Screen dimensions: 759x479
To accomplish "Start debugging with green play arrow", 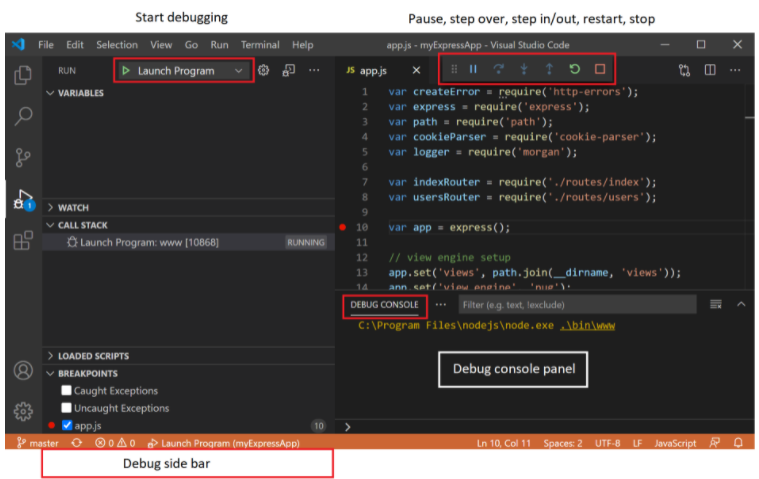I will [x=126, y=71].
